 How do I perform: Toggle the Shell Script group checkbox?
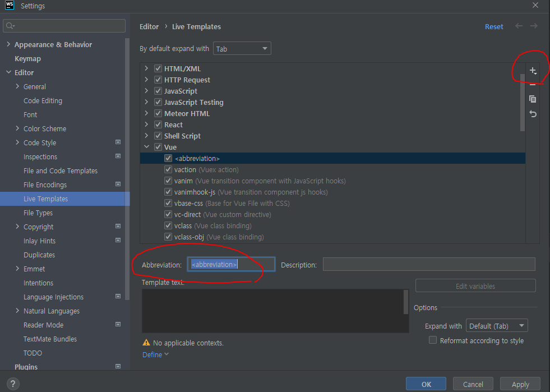click(x=158, y=136)
